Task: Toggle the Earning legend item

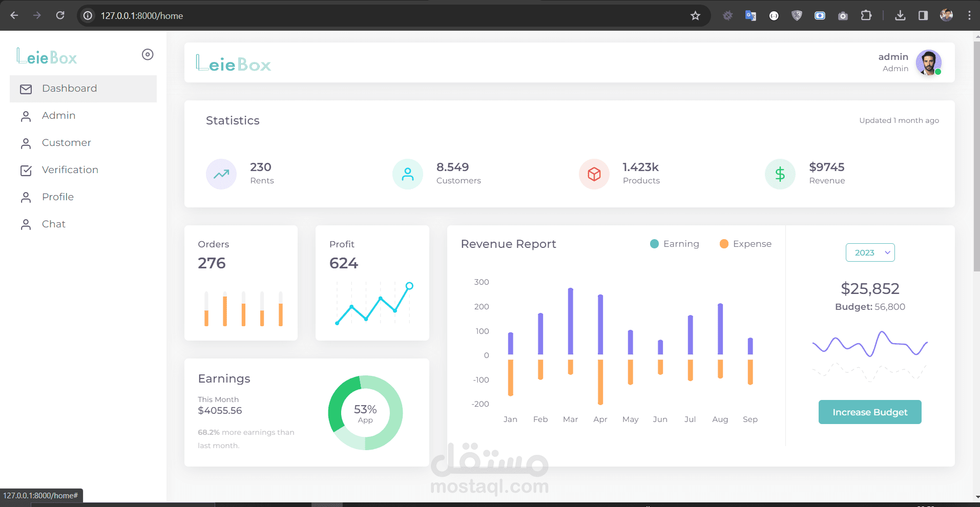Action: click(674, 244)
